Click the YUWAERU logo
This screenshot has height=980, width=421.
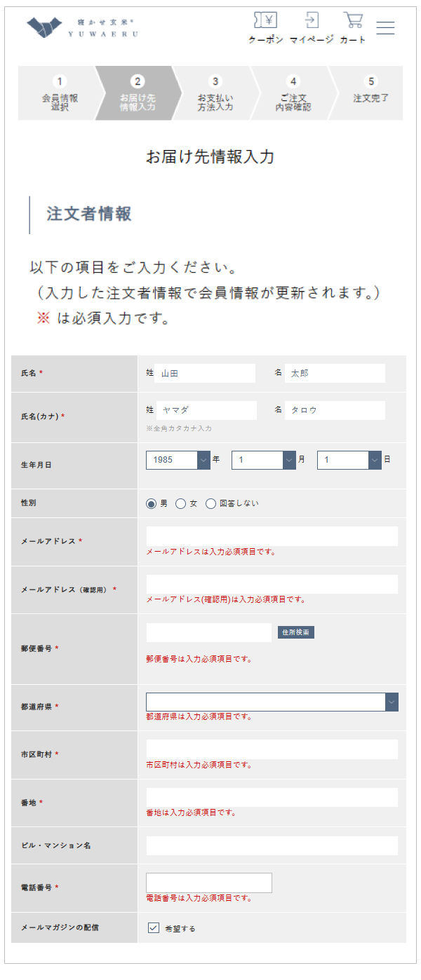pyautogui.click(x=83, y=27)
